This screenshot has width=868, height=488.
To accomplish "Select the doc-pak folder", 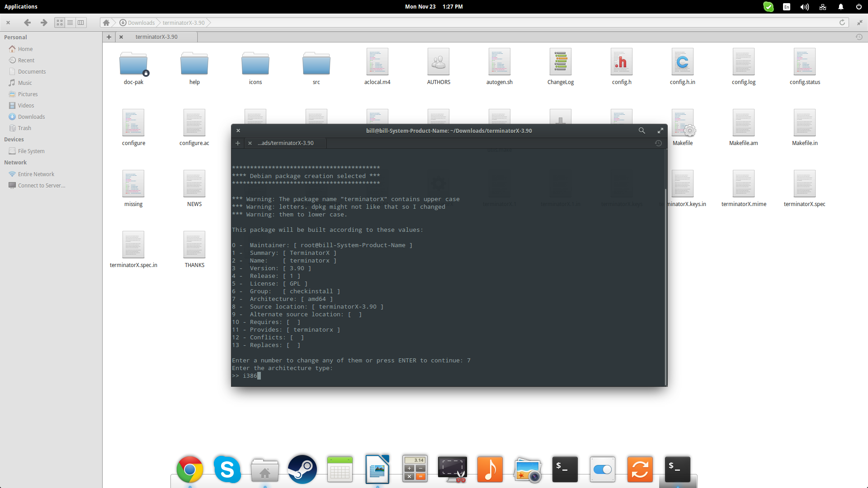I will 134,67.
